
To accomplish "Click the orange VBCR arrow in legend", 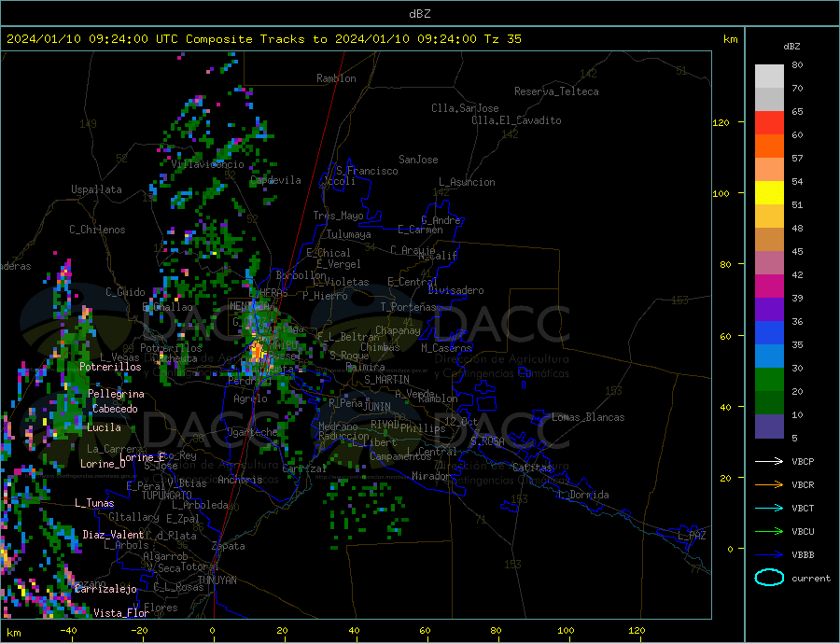I will pos(769,485).
